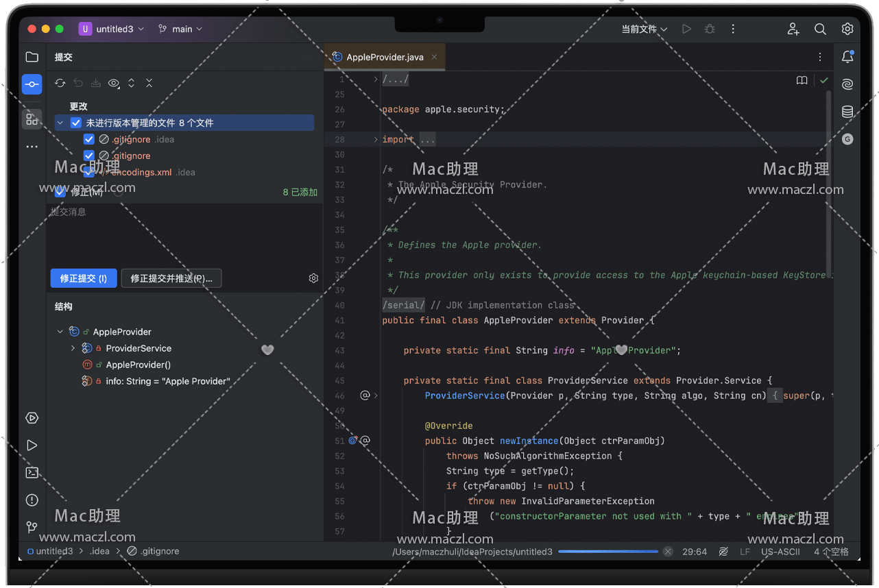Open the main branch dropdown
Image resolution: width=879 pixels, height=588 pixels.
[180, 29]
